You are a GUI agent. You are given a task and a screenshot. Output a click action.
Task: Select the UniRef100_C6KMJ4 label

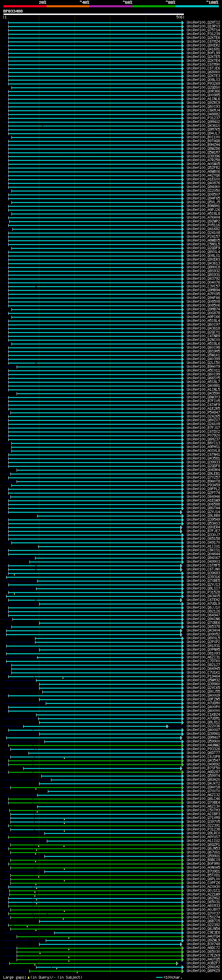point(203,110)
